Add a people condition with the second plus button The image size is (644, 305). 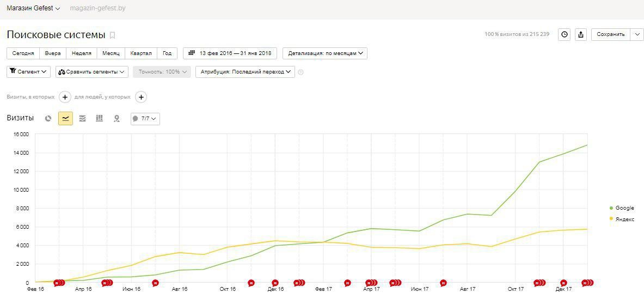141,97
